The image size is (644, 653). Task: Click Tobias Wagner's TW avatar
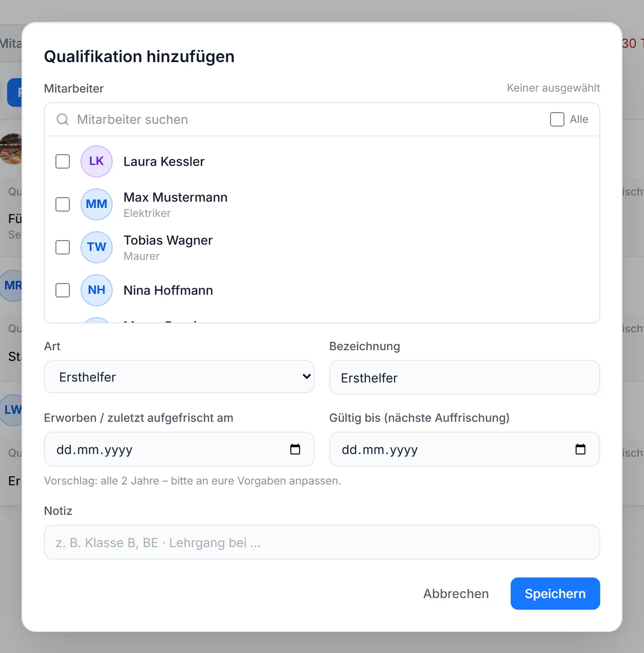(97, 247)
